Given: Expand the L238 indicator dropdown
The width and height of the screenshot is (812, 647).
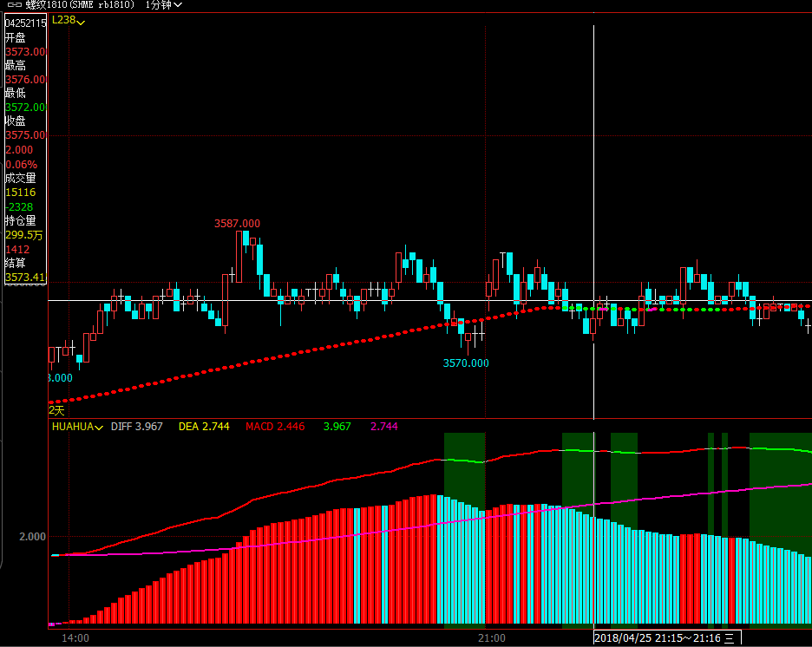Looking at the screenshot, I should point(69,21).
